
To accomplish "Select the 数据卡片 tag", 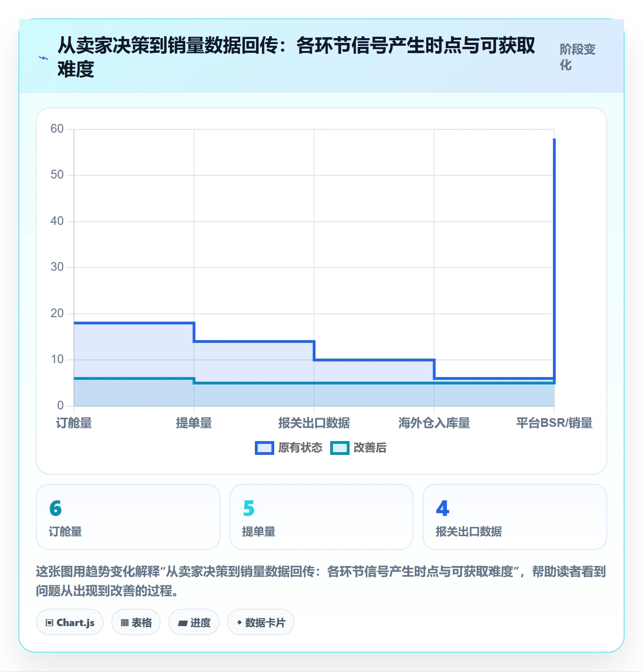I will (261, 622).
